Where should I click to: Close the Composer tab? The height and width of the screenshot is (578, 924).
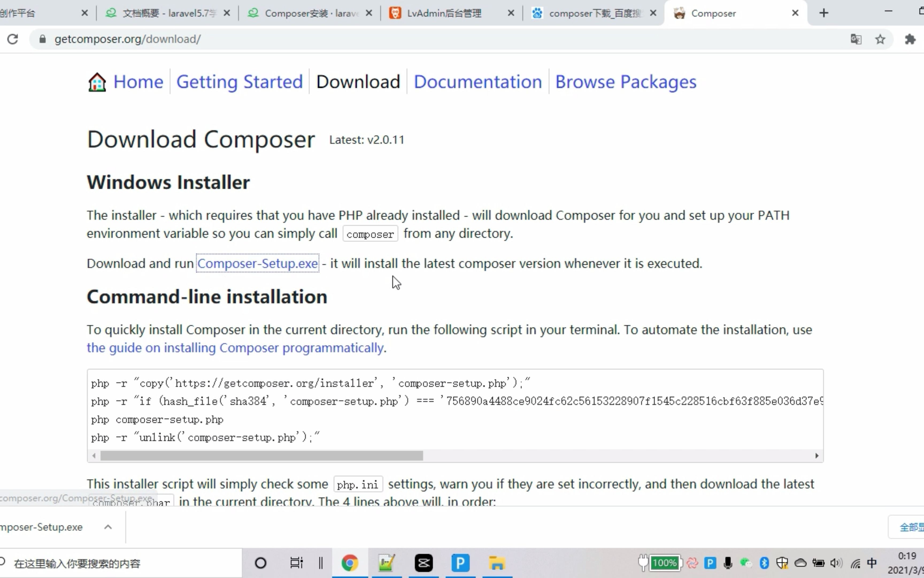[795, 13]
